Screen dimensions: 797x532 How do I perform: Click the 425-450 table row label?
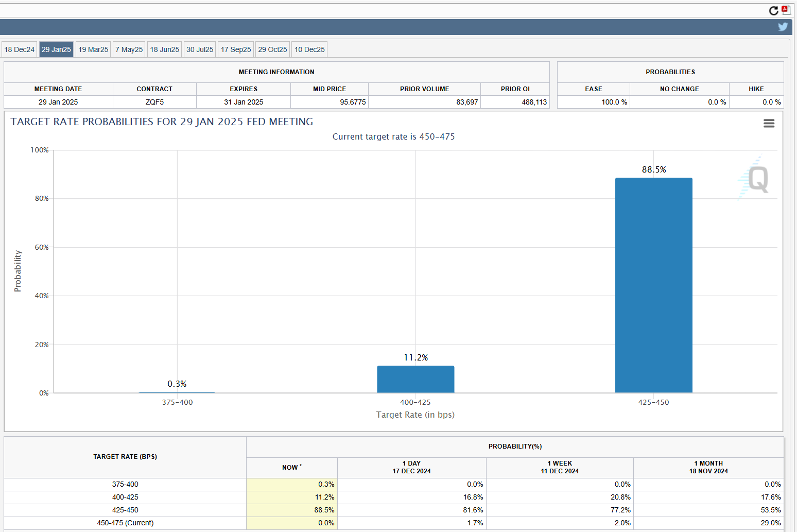(x=125, y=510)
